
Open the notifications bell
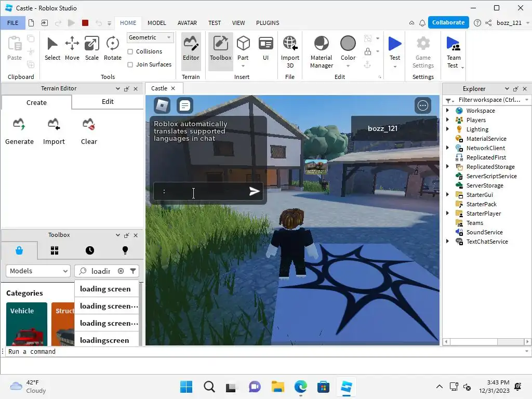[422, 23]
